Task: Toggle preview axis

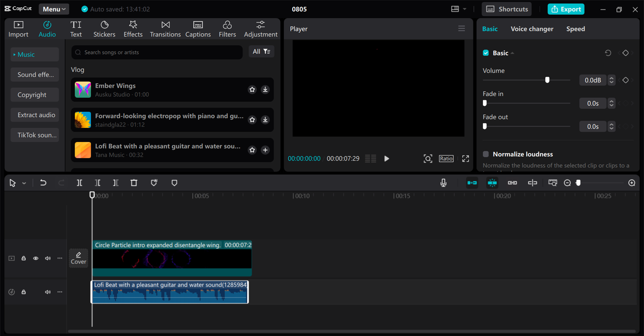Action: point(532,183)
